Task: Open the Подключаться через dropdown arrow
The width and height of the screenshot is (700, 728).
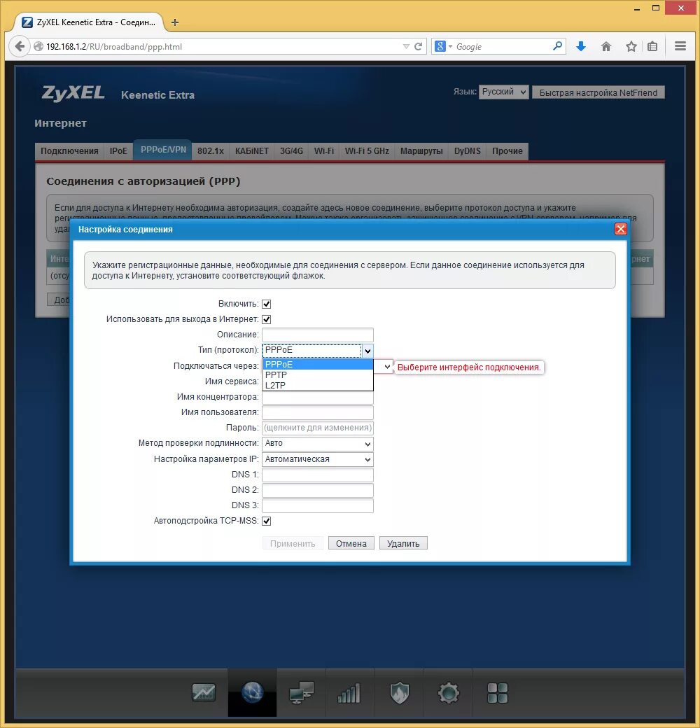Action: (387, 366)
